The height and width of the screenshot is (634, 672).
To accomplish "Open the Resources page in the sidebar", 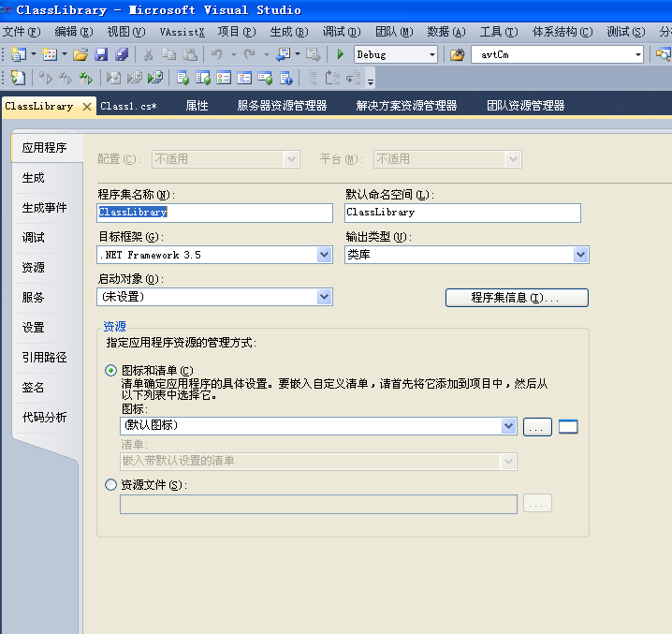I will [34, 268].
